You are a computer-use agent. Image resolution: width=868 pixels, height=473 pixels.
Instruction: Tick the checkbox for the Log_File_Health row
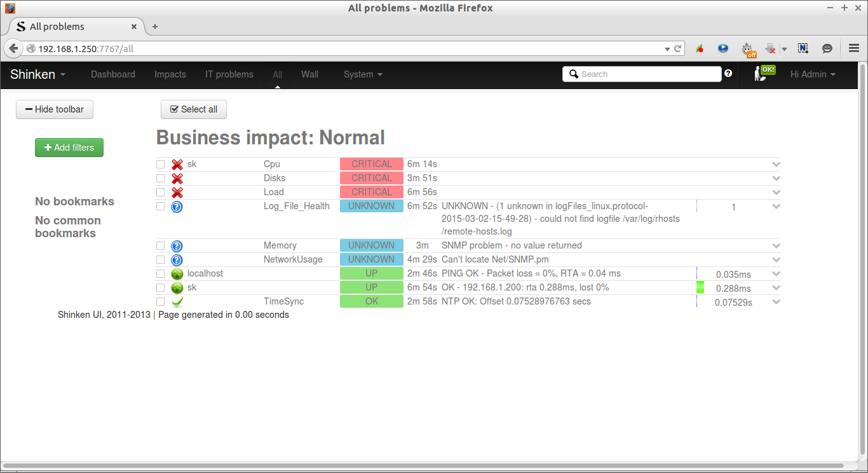click(161, 207)
